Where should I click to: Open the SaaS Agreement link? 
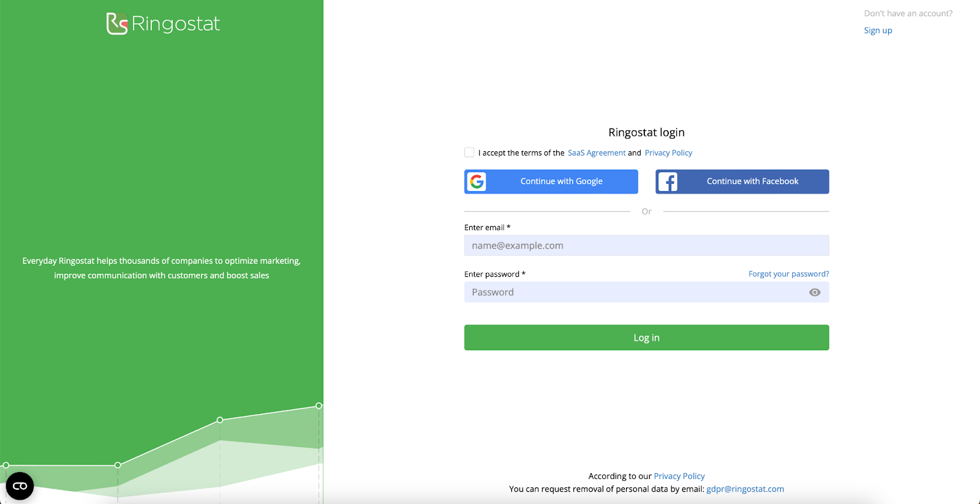[597, 153]
